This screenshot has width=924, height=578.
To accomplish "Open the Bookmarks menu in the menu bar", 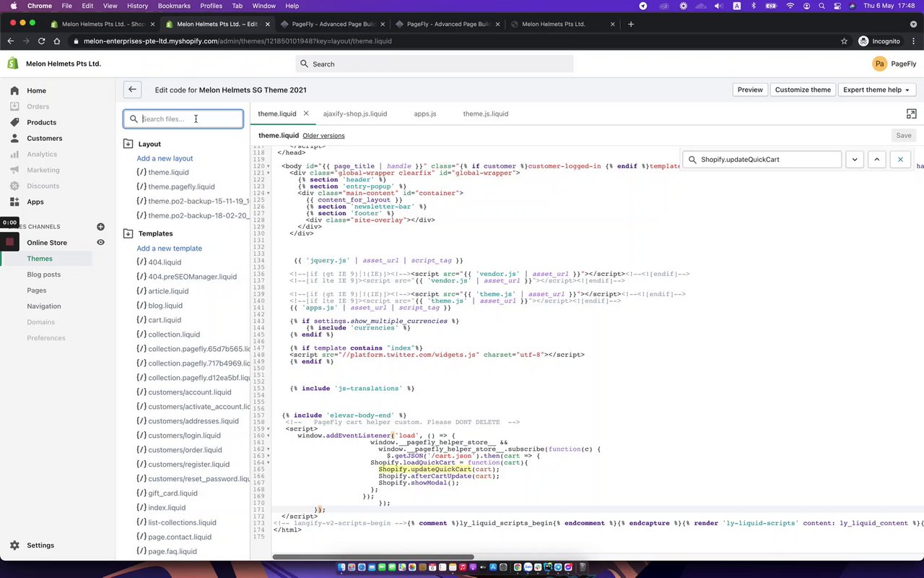I will 174,6.
